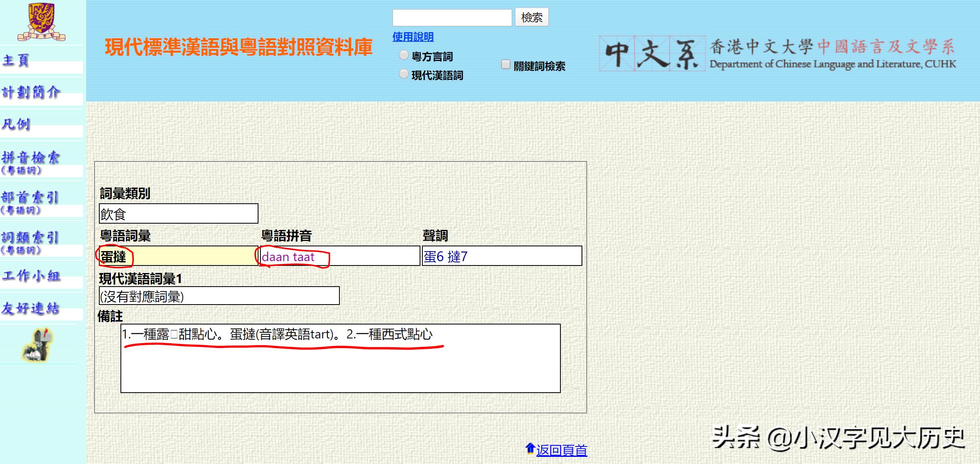Select 工作小組 from the sidebar
Screen dimensions: 980x464
click(32, 276)
